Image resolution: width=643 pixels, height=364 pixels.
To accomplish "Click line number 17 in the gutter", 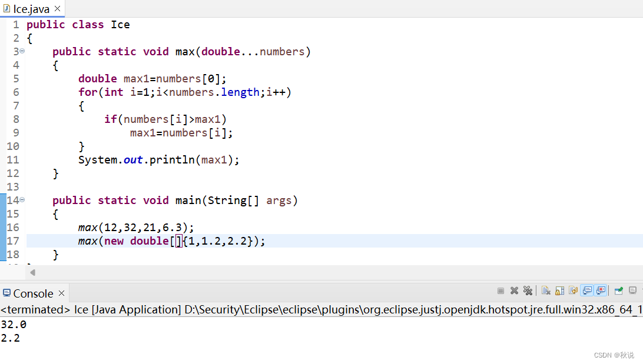I will pos(13,241).
